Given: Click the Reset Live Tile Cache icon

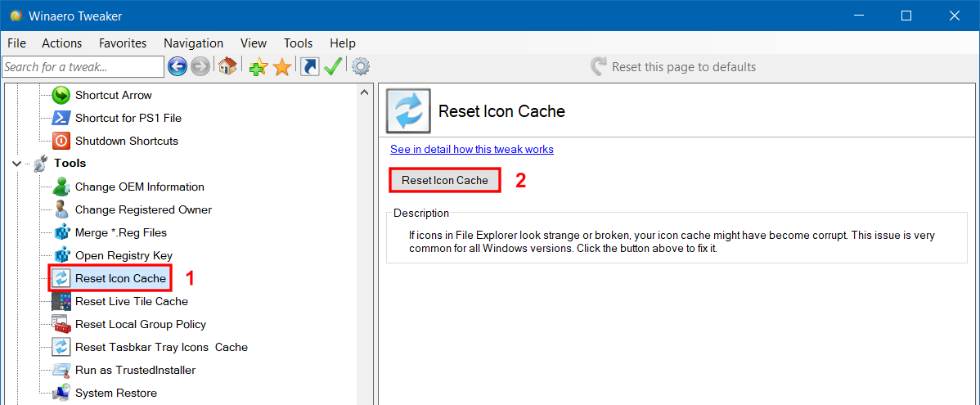Looking at the screenshot, I should [x=61, y=301].
